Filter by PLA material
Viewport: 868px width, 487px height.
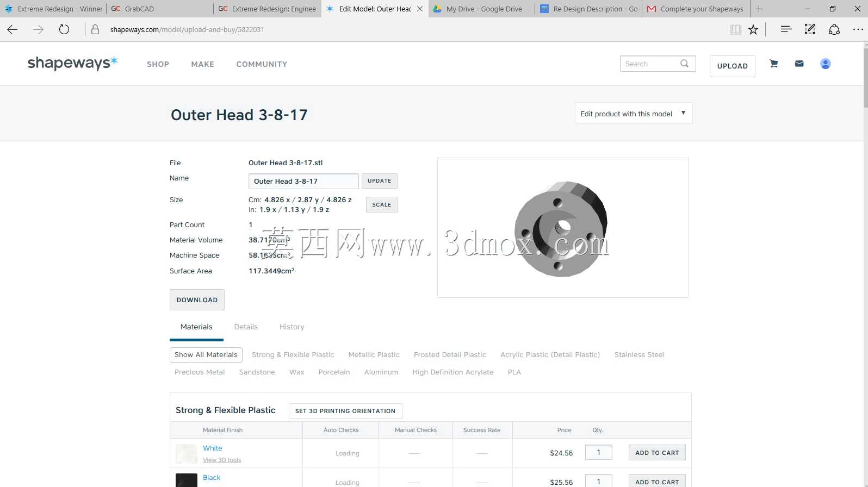(x=514, y=372)
